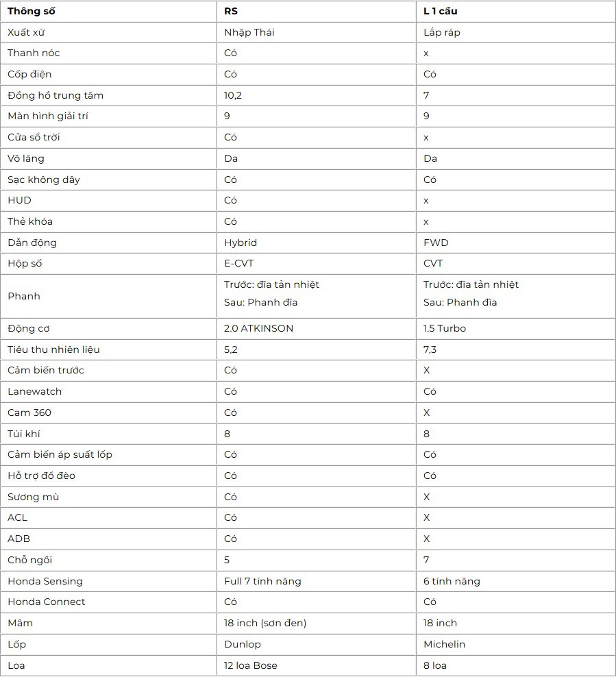Image resolution: width=616 pixels, height=677 pixels.
Task: Select the "Hybrid" drivetrain cell
Action: 241,243
